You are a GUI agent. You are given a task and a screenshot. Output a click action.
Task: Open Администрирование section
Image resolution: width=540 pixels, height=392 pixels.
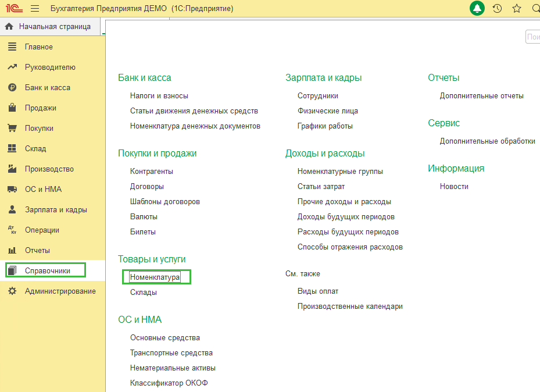click(60, 291)
